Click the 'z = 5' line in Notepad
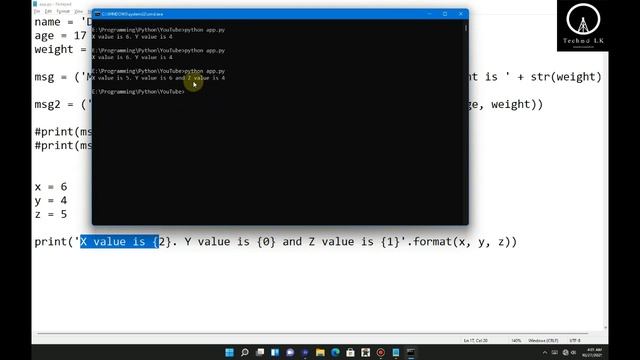The image size is (640, 360). (x=51, y=214)
